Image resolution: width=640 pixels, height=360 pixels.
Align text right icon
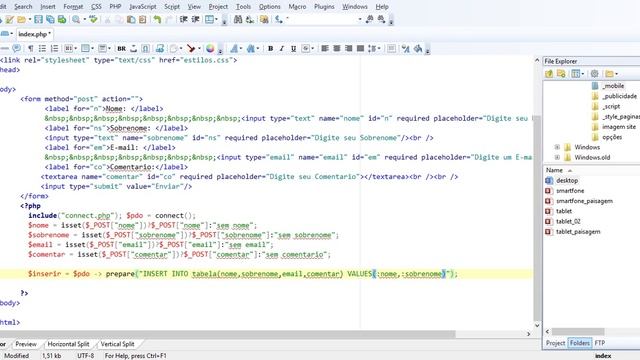[349, 49]
